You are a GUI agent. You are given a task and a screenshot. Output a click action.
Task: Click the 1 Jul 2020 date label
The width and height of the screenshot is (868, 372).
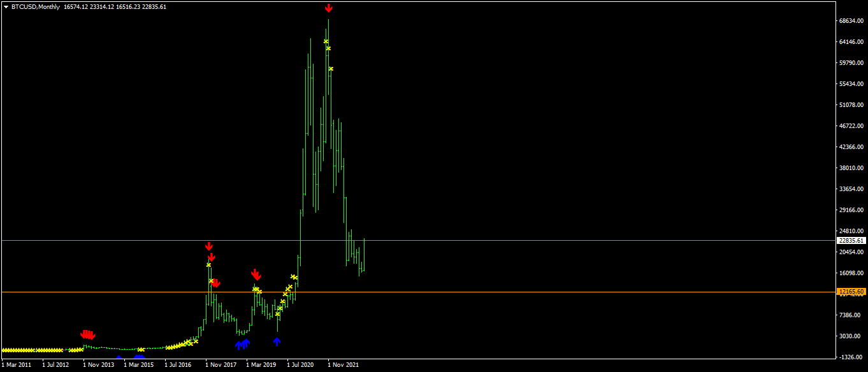(x=301, y=366)
